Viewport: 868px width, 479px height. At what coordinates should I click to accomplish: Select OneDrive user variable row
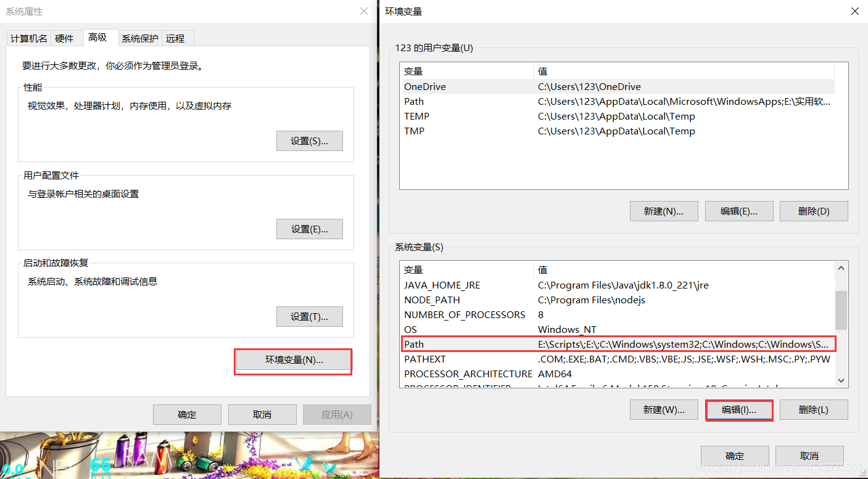click(x=617, y=87)
